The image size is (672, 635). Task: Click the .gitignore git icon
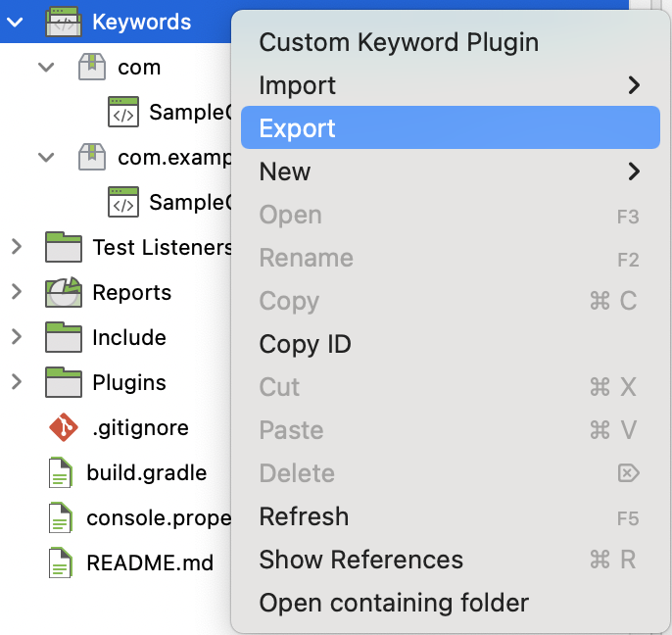62,428
